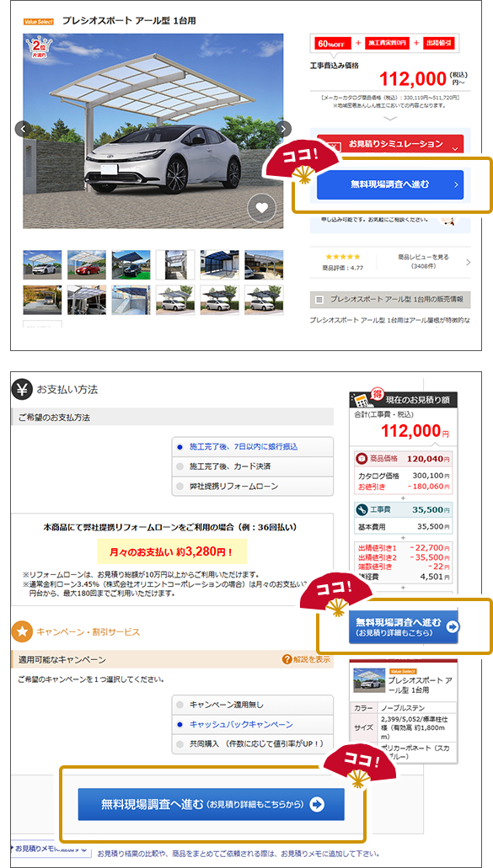Select thumbnail with black car on green turf
Image resolution: width=493 pixels, height=868 pixels.
tap(131, 264)
